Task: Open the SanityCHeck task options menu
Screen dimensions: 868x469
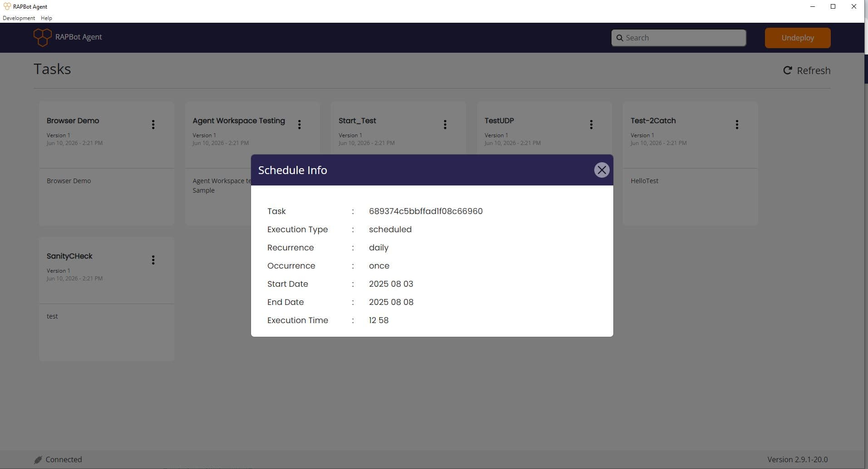Action: pos(153,260)
